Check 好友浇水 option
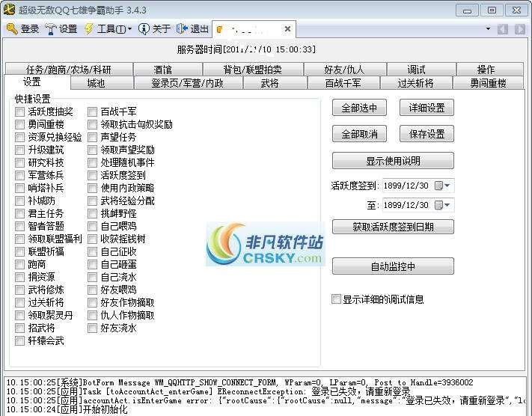 (92, 328)
